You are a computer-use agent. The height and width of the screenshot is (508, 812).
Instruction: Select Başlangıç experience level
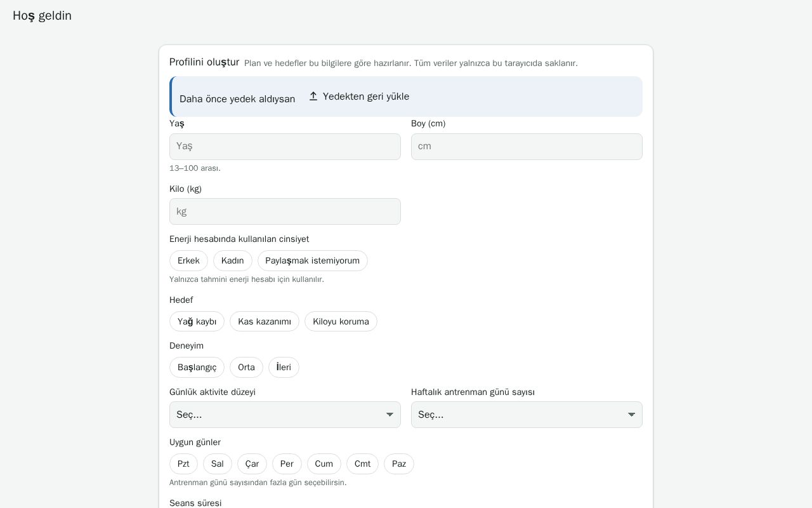[x=197, y=368]
